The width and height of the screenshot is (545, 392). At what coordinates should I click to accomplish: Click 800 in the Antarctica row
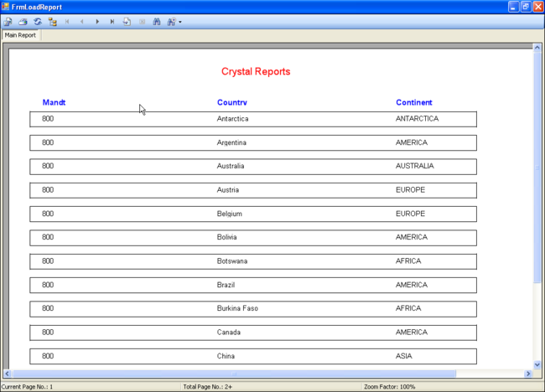pyautogui.click(x=48, y=119)
